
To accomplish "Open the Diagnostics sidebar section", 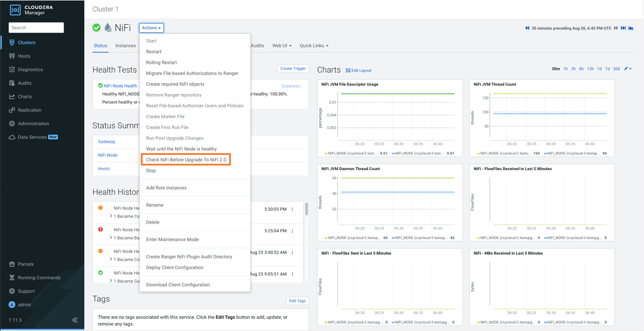I will 30,70.
